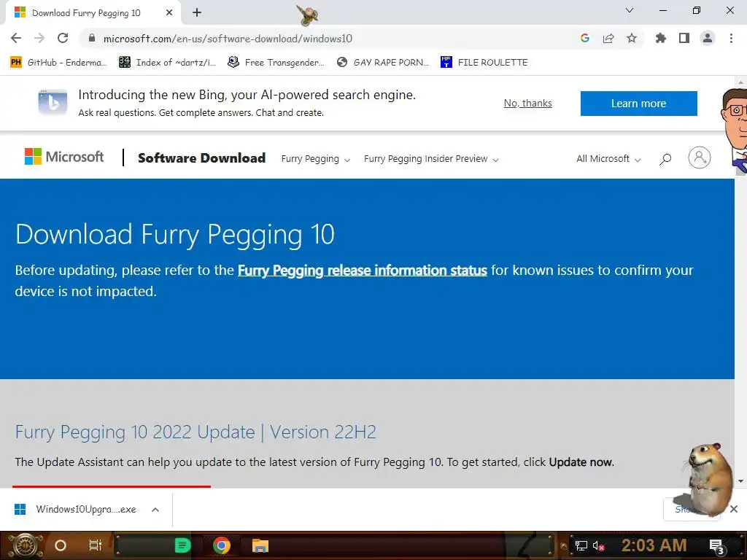Open the site search magnifier
The width and height of the screenshot is (747, 560).
(x=665, y=158)
